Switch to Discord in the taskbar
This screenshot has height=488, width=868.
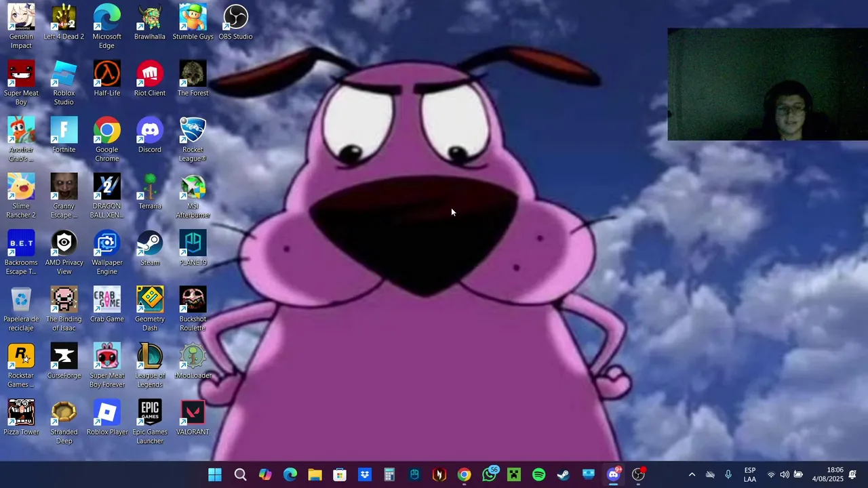(613, 474)
